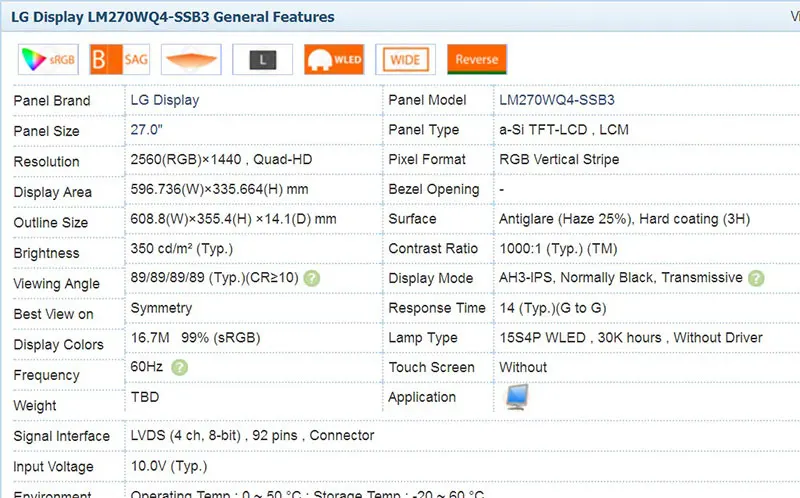Click the Panel Type label

(x=423, y=130)
